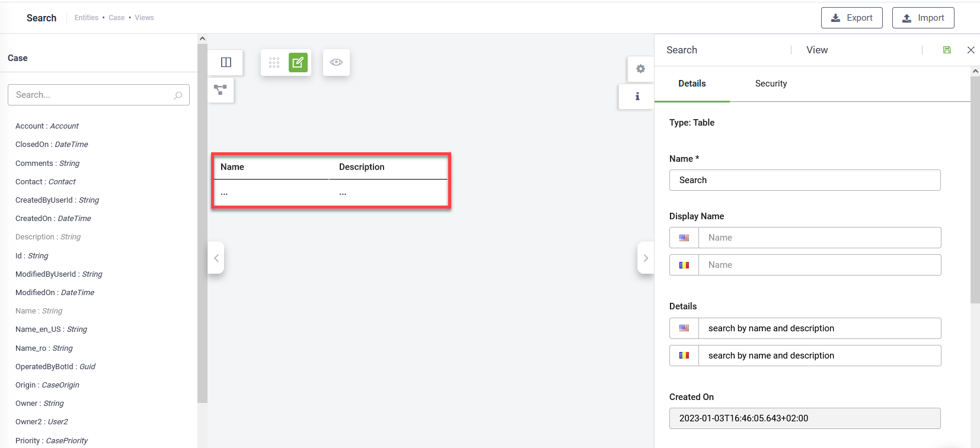Click the columns layout icon
980x448 pixels.
226,62
